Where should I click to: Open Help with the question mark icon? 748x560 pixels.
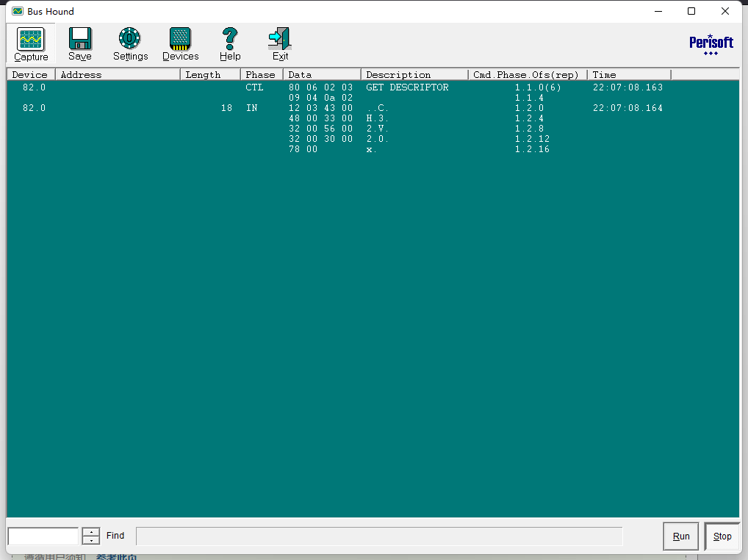point(230,43)
